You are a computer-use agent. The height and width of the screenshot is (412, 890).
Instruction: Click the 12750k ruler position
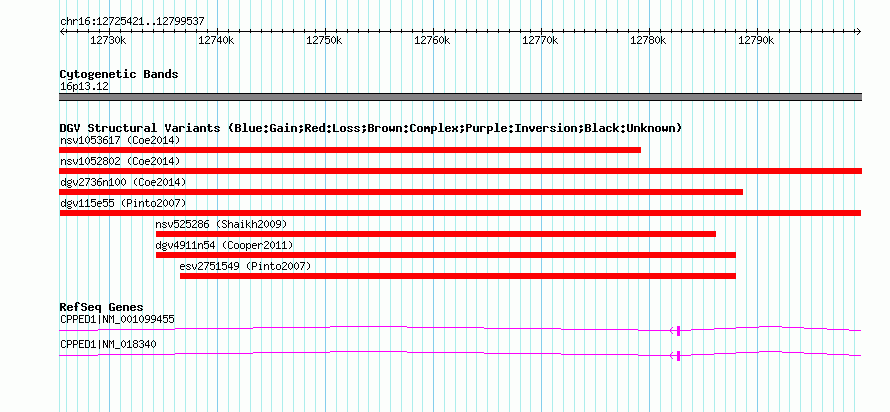pyautogui.click(x=325, y=40)
